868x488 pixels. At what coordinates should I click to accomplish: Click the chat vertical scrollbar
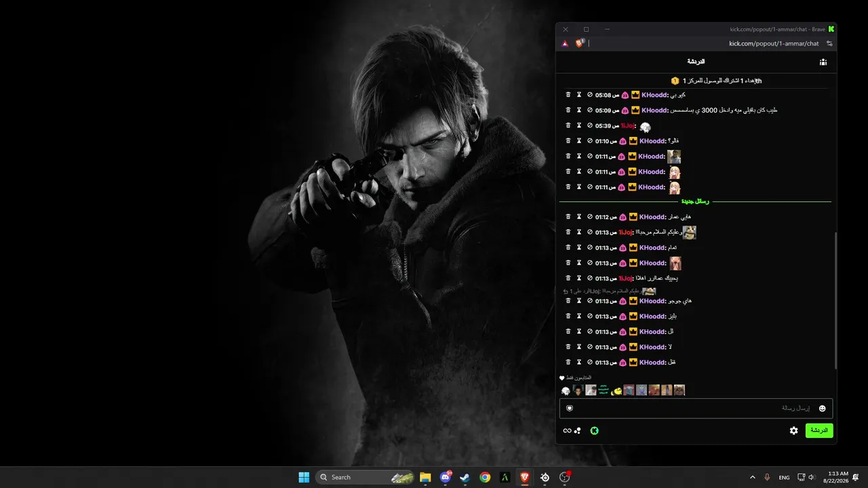(x=835, y=301)
